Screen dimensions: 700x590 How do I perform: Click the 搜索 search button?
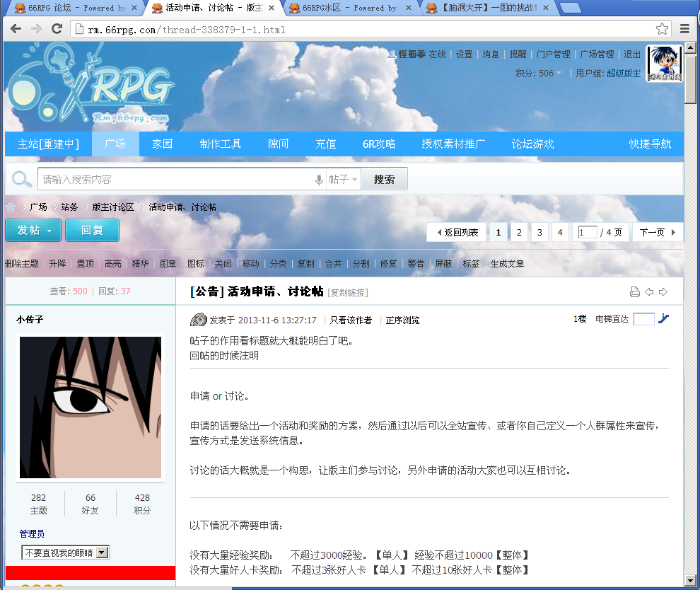coord(384,179)
